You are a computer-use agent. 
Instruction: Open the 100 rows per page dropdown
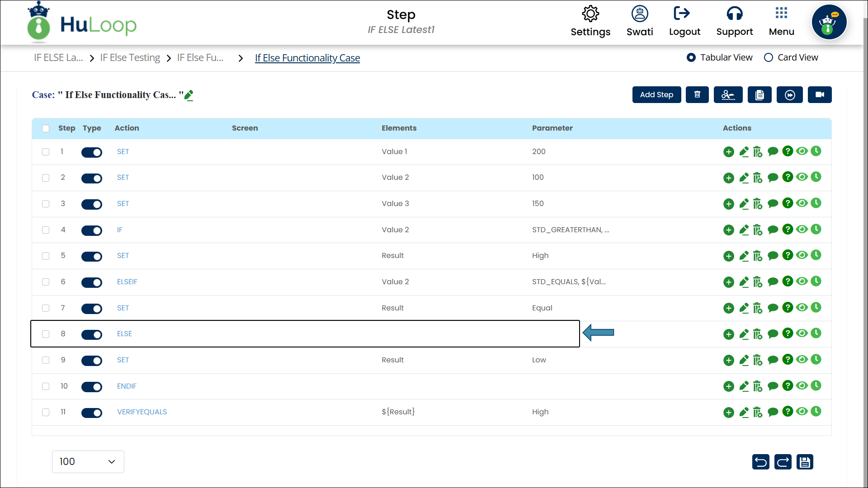click(x=88, y=462)
